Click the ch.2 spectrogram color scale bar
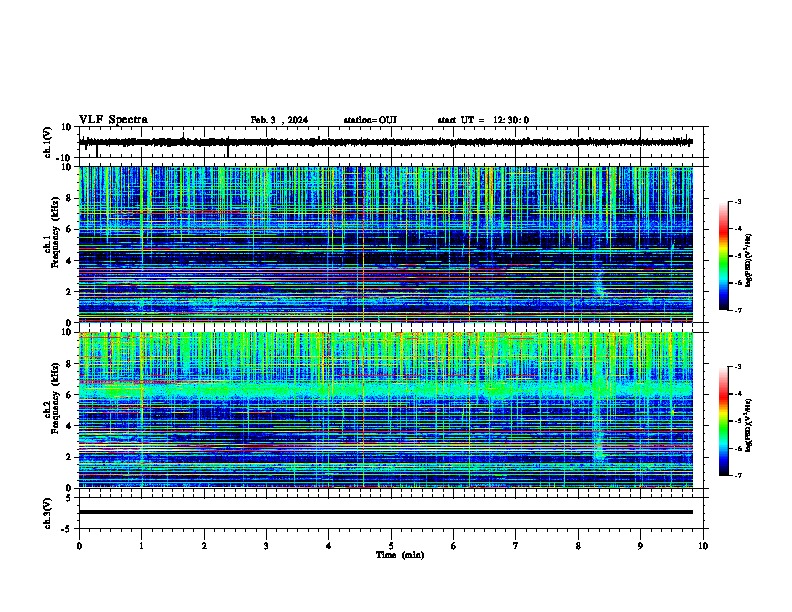Viewport: 792px width, 612px height. point(723,421)
